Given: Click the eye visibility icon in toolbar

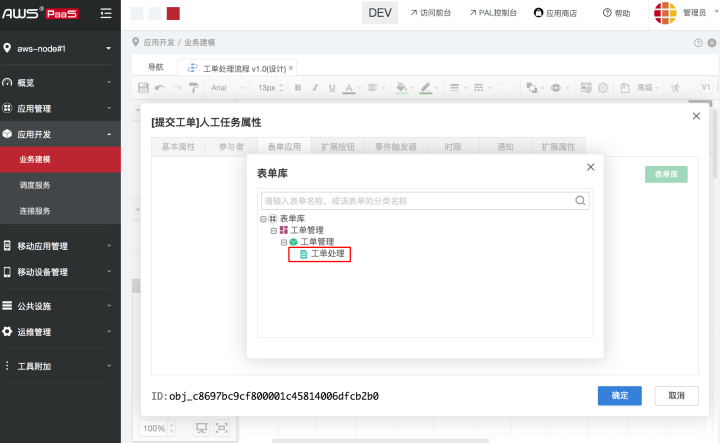Looking at the screenshot, I should (x=556, y=88).
